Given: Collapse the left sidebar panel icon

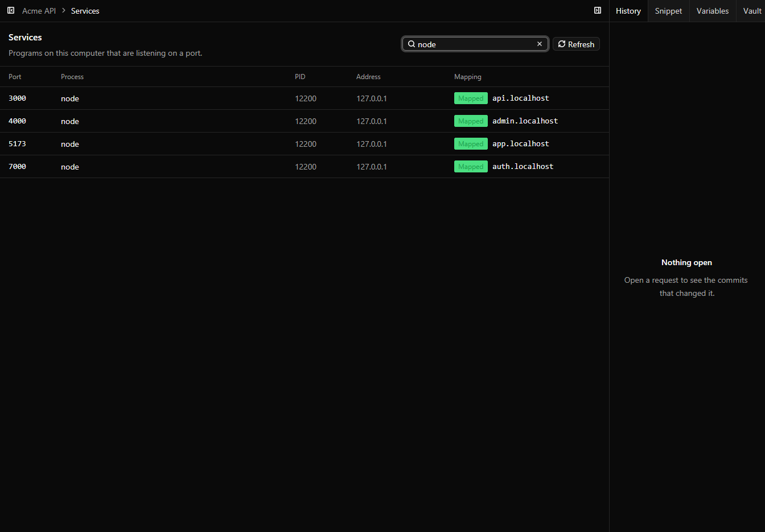Looking at the screenshot, I should point(11,11).
